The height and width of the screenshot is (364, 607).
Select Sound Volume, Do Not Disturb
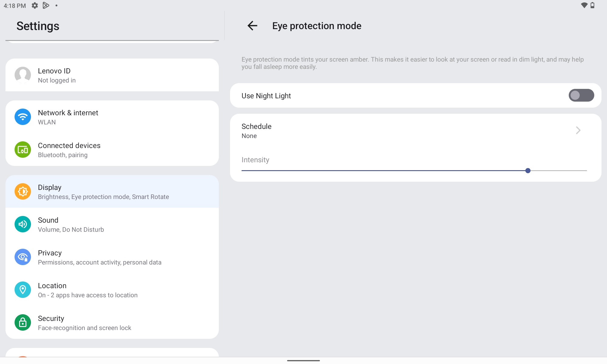(x=112, y=224)
